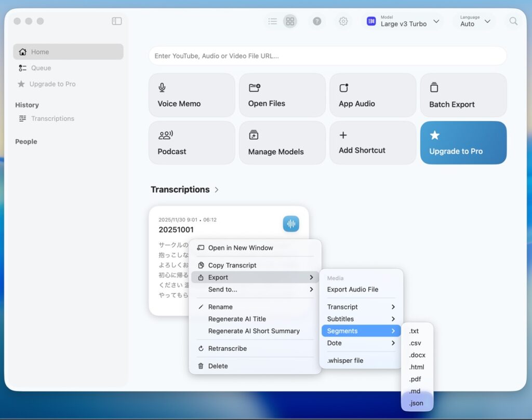
Task: Open the Podcast tile
Action: (x=192, y=143)
